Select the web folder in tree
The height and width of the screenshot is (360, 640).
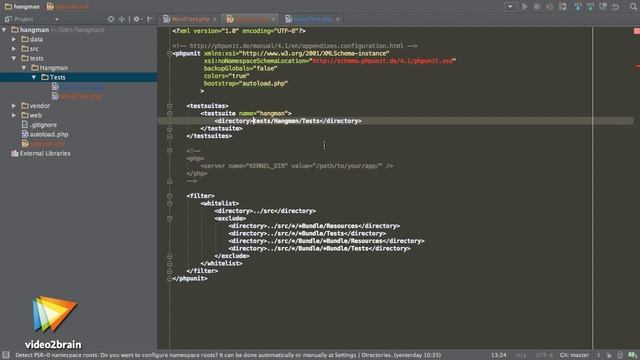tap(31, 115)
